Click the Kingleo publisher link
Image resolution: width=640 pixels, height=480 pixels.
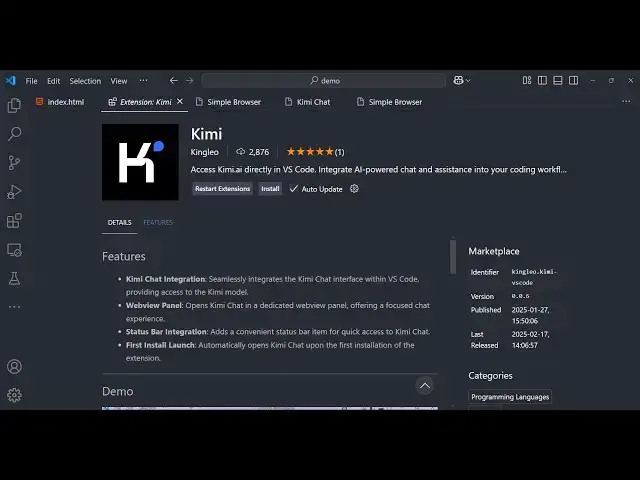204,152
